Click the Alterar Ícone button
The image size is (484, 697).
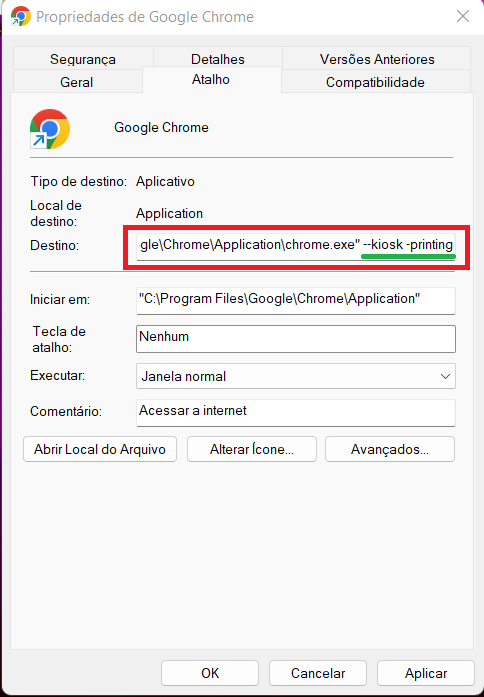point(252,449)
